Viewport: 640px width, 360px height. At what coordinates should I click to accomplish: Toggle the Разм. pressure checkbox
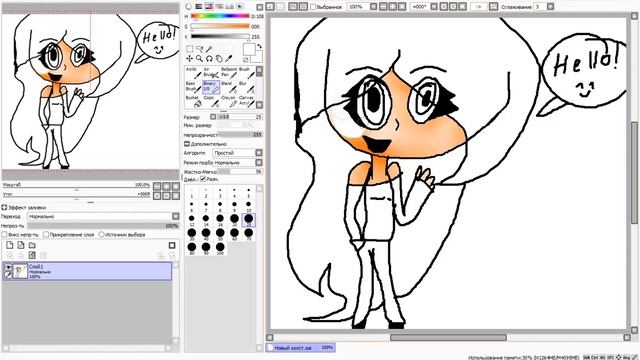tap(203, 179)
